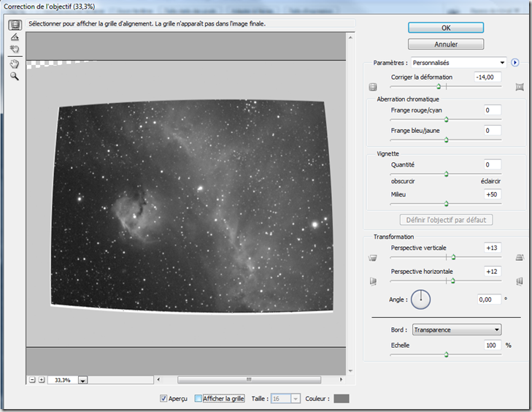This screenshot has height=412, width=532.
Task: Activate the Hand tool
Action: coord(14,64)
